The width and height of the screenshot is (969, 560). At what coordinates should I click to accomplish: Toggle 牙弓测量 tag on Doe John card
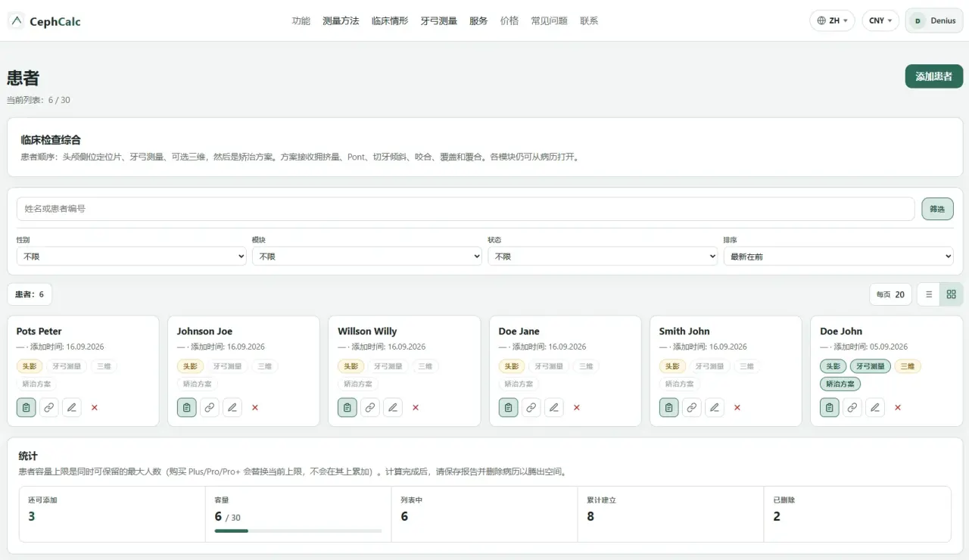tap(870, 366)
